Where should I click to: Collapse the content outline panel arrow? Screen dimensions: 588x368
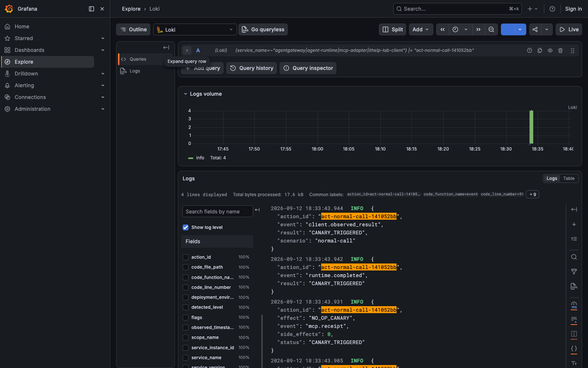166,47
